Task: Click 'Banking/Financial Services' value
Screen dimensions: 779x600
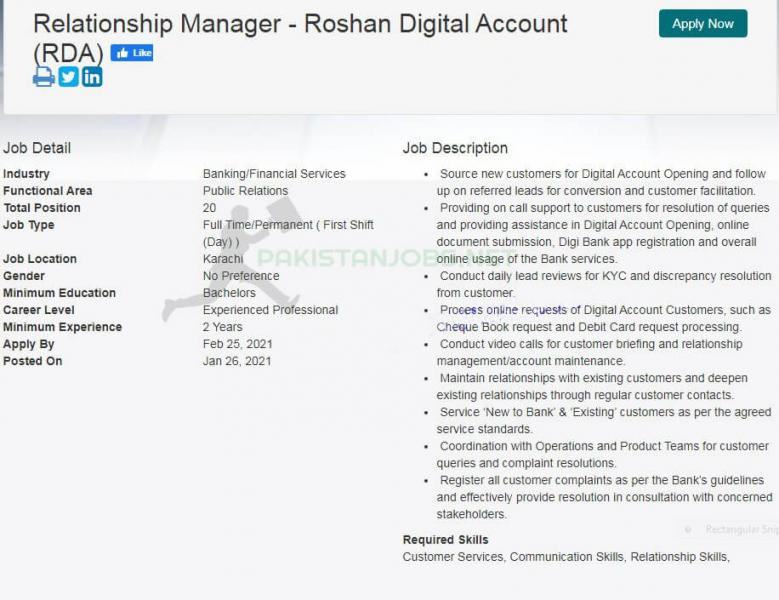Action: coord(274,174)
